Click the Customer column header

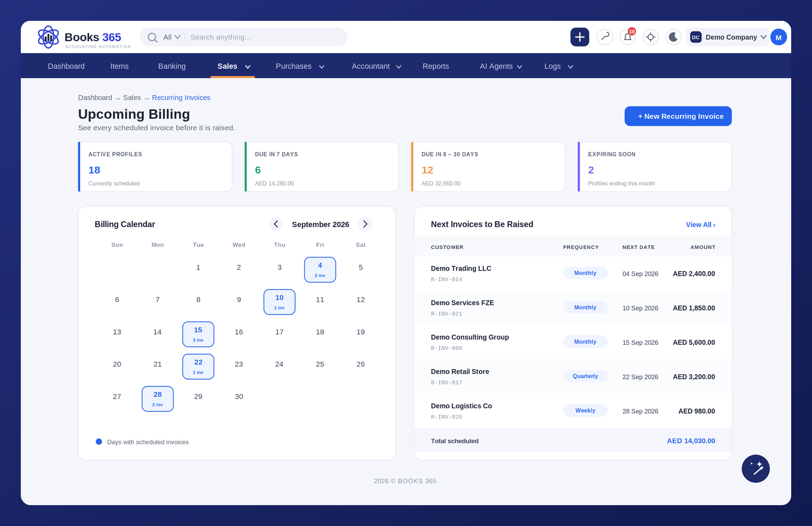(447, 247)
